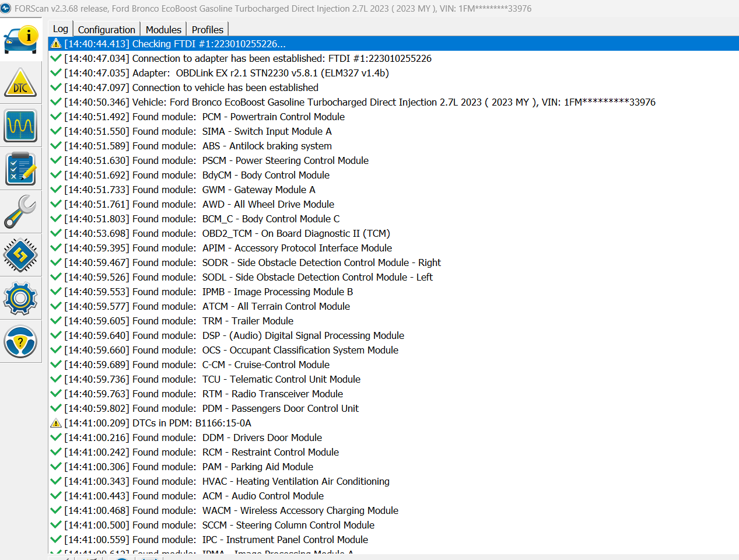Select the 'Vehicle: Ford Bronco EcoBoost' log row

tap(393, 102)
